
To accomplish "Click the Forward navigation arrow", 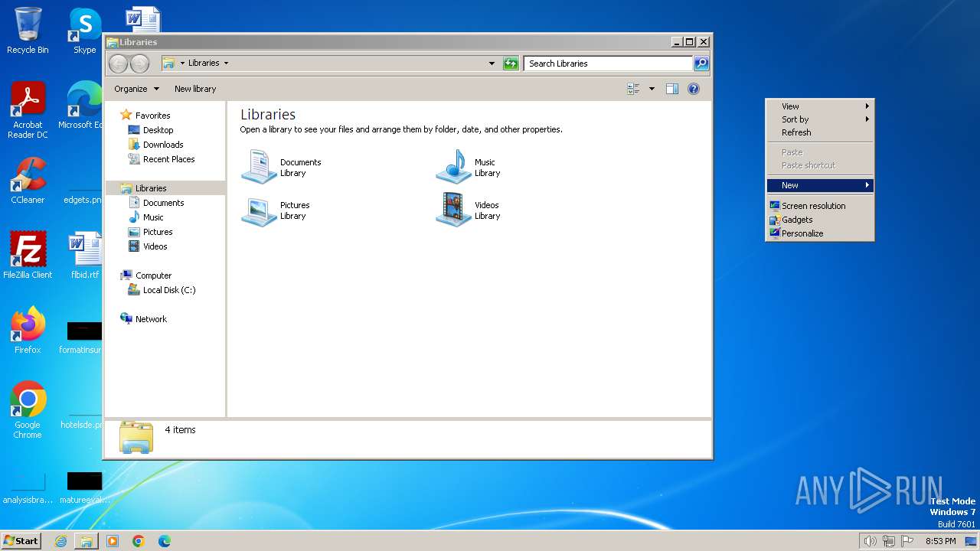I will tap(139, 64).
